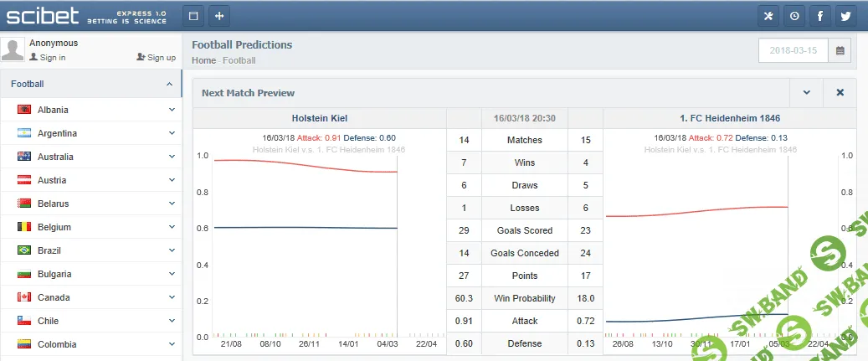Open the Facebook icon link
This screenshot has width=868, height=361.
click(820, 16)
